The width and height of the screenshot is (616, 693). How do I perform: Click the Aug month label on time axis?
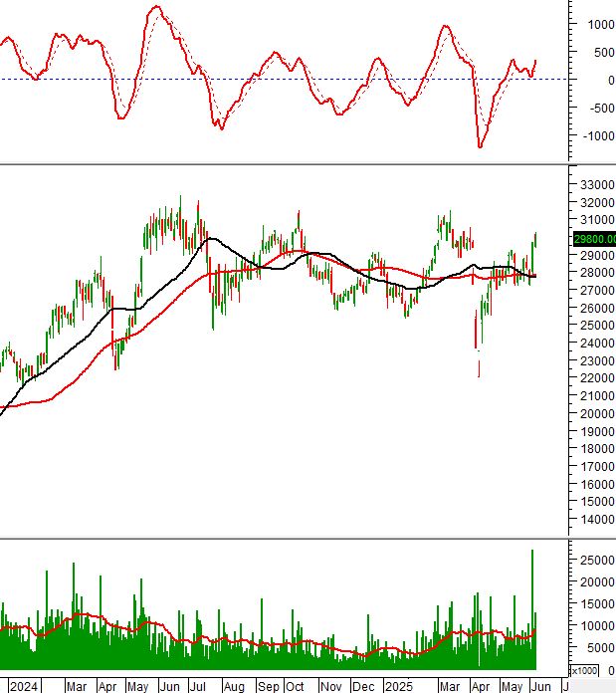click(x=234, y=686)
